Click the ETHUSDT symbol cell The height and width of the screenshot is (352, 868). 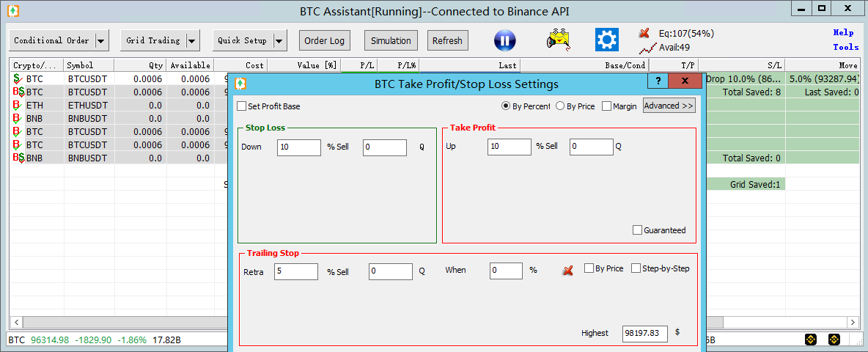pos(89,105)
